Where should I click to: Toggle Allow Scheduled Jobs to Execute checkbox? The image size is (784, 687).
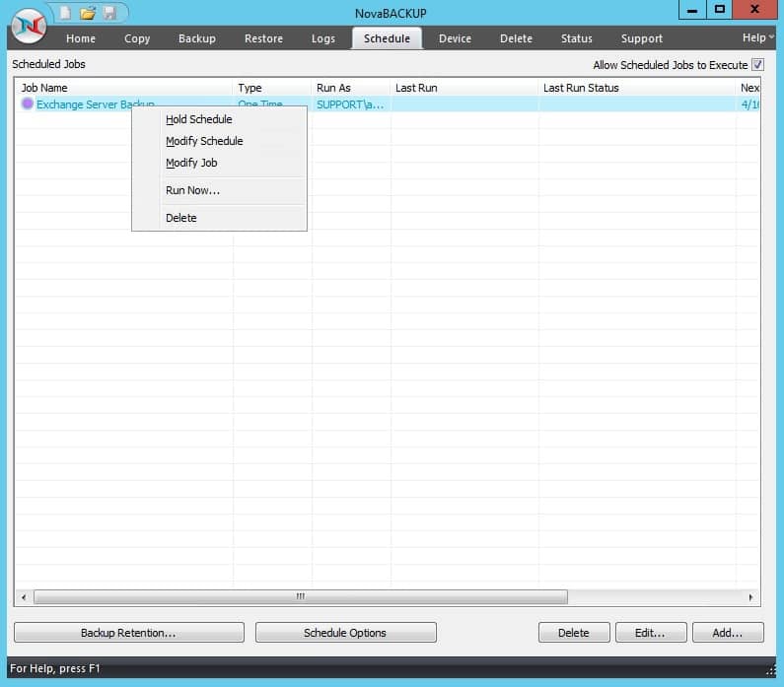(757, 65)
